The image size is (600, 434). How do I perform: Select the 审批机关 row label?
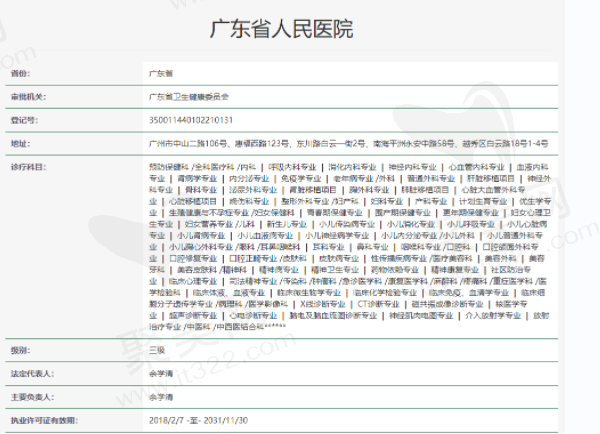pos(28,97)
